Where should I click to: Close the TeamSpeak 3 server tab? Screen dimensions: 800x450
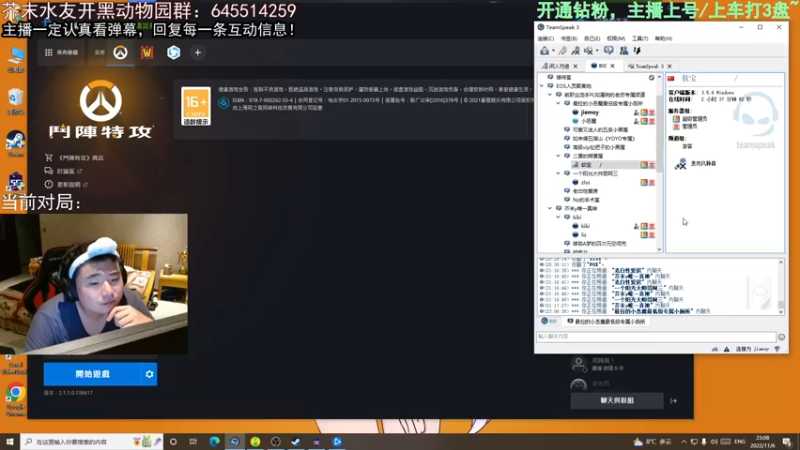669,66
